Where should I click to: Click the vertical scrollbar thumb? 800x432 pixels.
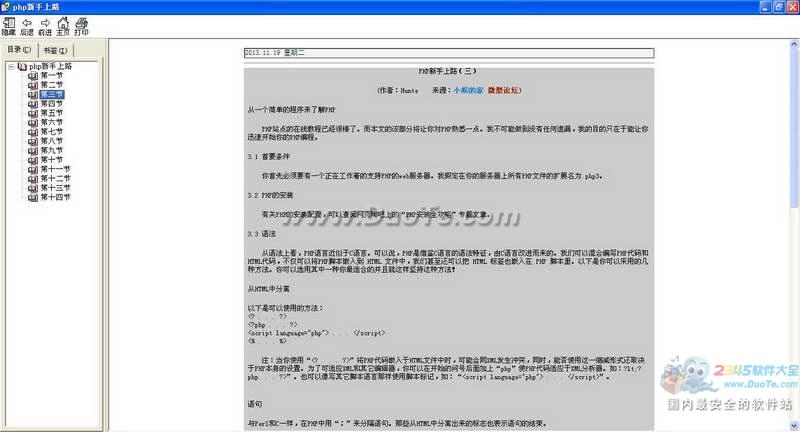(794, 129)
